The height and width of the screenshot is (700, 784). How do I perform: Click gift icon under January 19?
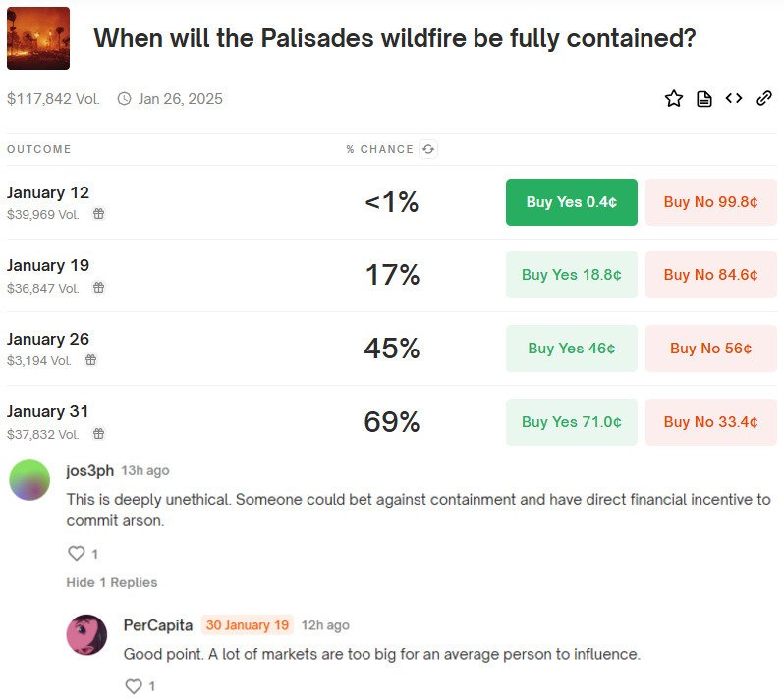[x=98, y=288]
